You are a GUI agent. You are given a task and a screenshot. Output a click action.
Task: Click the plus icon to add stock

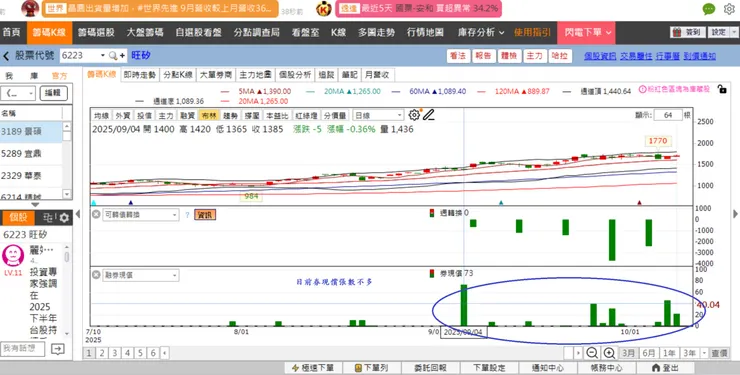point(123,56)
